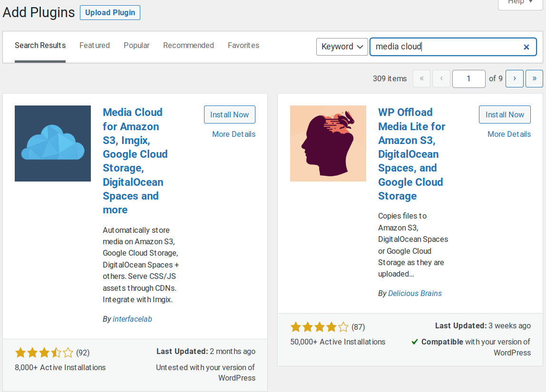Click the 'of 9' page total text
The height and width of the screenshot is (392, 546).
click(496, 78)
